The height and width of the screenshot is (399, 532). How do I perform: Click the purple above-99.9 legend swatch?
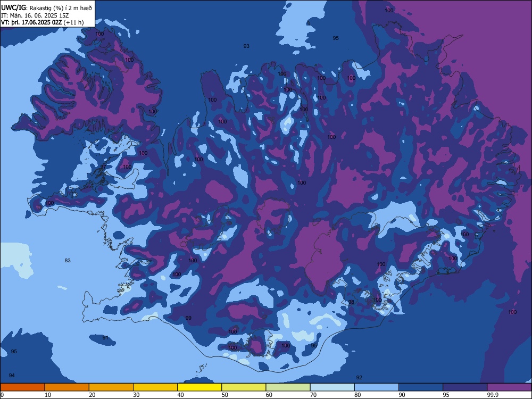(509, 387)
